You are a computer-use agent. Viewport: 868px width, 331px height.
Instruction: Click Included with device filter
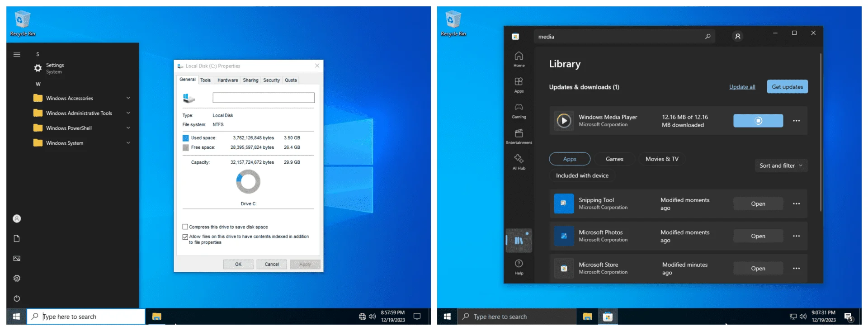tap(582, 175)
